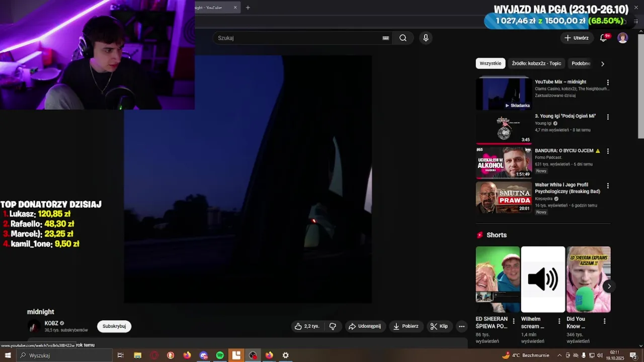Open the volume speaker tray icon

pos(600,355)
